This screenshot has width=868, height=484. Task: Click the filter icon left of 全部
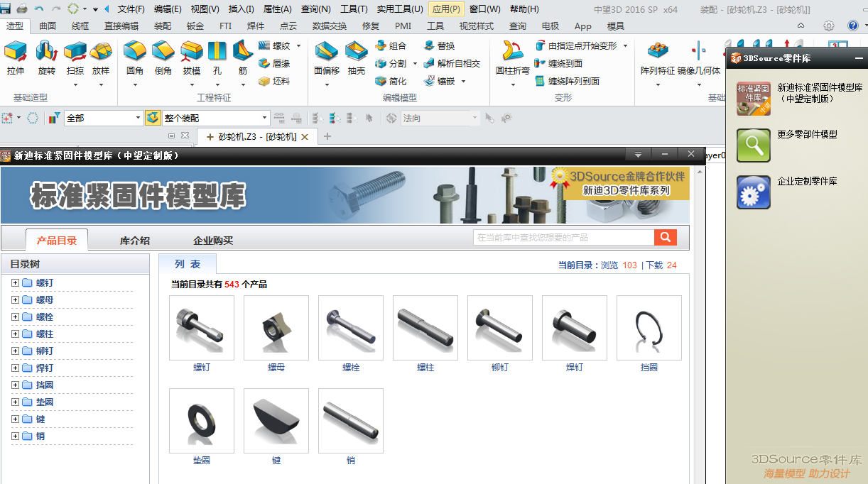(54, 118)
